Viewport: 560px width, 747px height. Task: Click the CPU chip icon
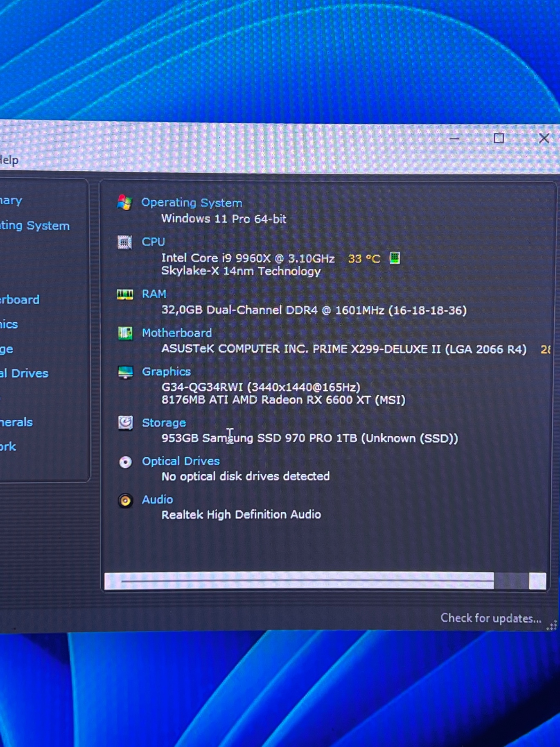pos(125,242)
